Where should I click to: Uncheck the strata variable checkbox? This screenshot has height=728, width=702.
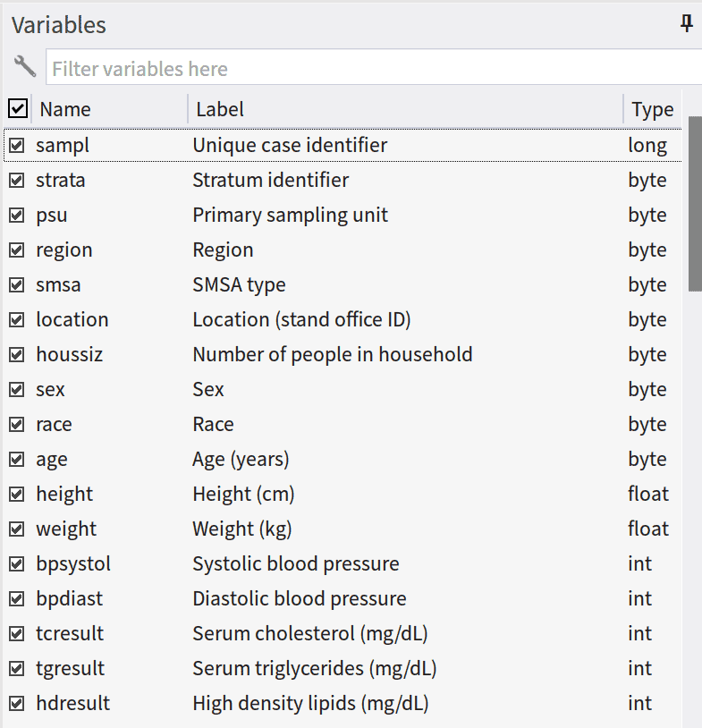(17, 180)
